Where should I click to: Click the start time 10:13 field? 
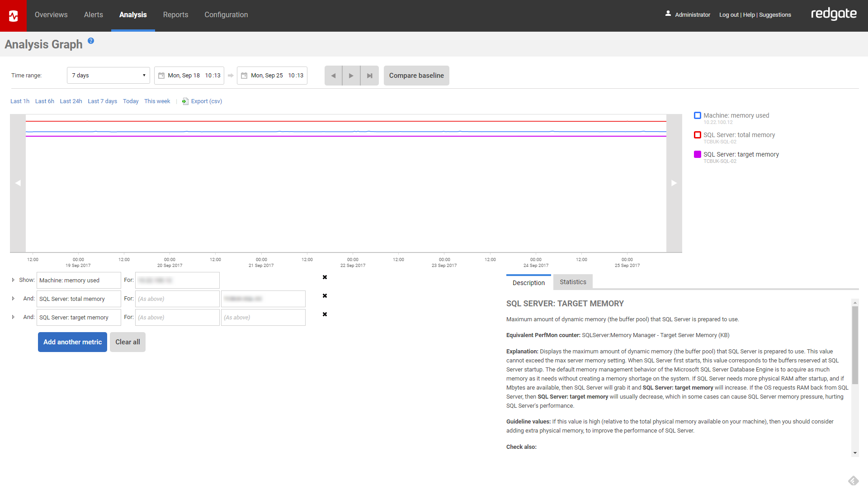tap(213, 76)
